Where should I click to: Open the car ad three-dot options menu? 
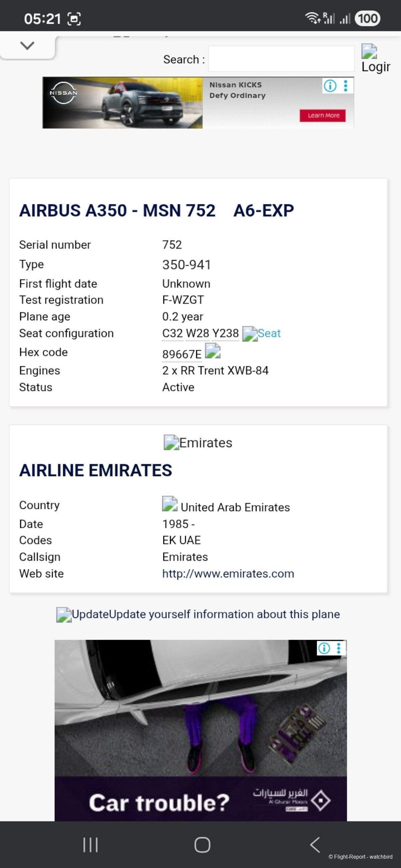pyautogui.click(x=339, y=648)
